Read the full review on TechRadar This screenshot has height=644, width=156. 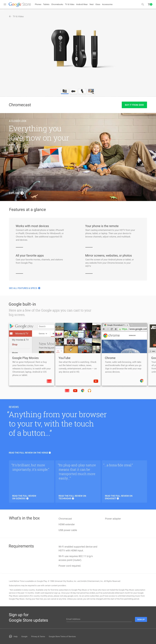click(72, 497)
